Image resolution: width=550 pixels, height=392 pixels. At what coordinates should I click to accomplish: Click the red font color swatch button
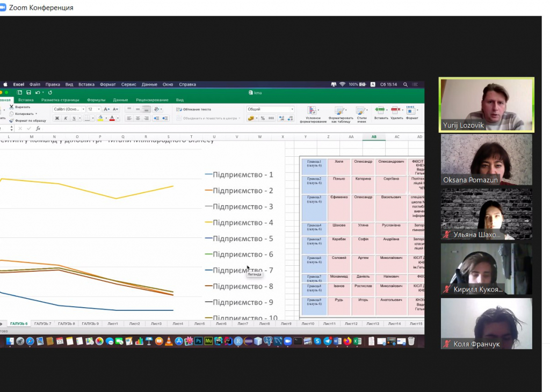coord(112,119)
